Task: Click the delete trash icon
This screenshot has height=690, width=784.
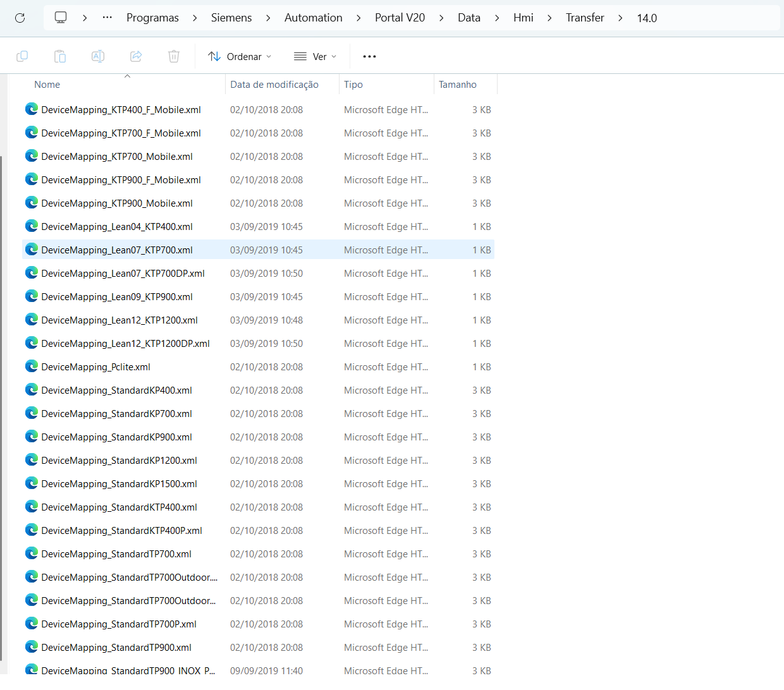Action: 174,56
